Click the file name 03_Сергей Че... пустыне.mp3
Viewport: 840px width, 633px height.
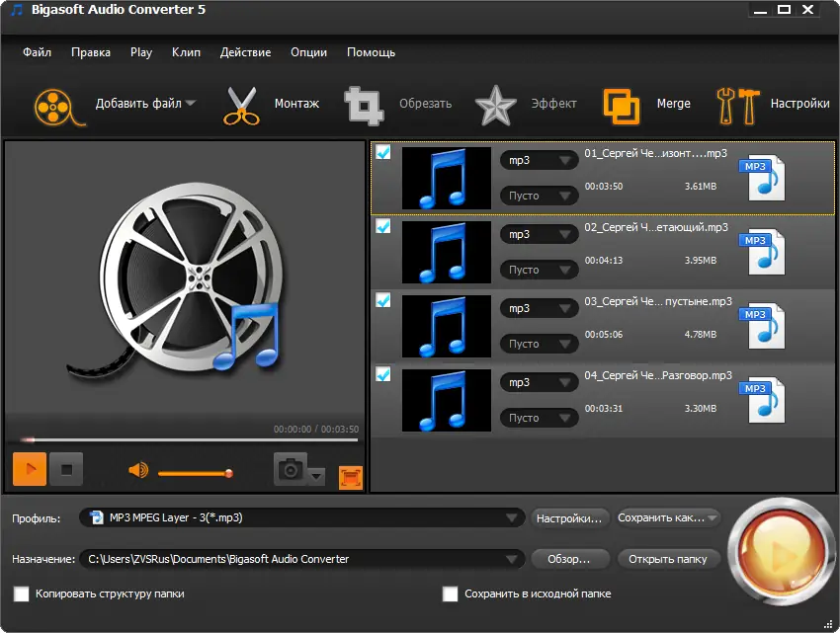[x=658, y=301]
